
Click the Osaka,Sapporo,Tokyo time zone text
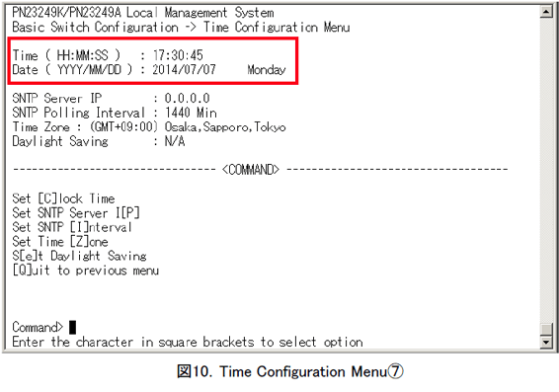pyautogui.click(x=225, y=127)
